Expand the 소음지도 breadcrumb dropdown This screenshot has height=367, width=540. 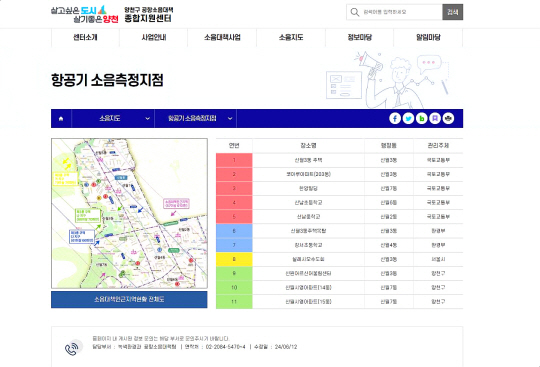[x=113, y=118]
